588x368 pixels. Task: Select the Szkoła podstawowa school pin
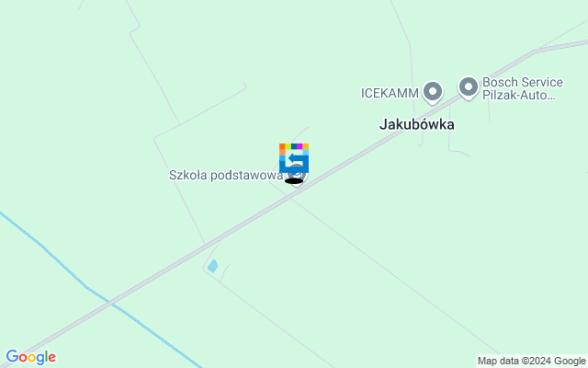click(297, 176)
